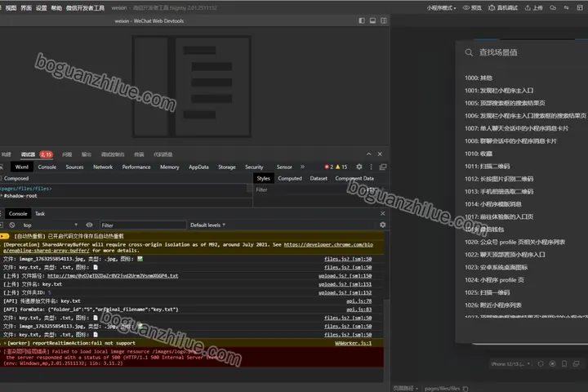Open the Storage tab
This screenshot has height=392, width=588.
click(227, 167)
